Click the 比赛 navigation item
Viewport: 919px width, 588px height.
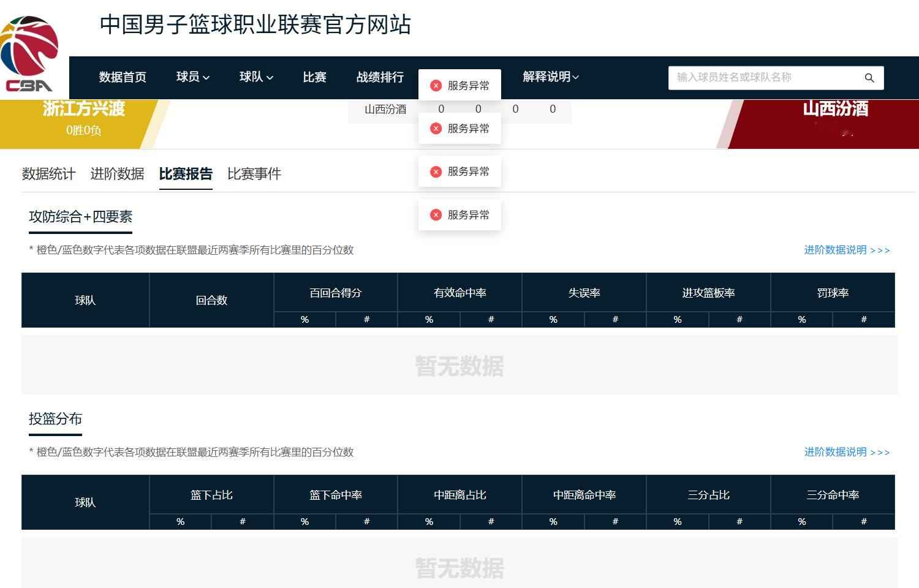(314, 77)
